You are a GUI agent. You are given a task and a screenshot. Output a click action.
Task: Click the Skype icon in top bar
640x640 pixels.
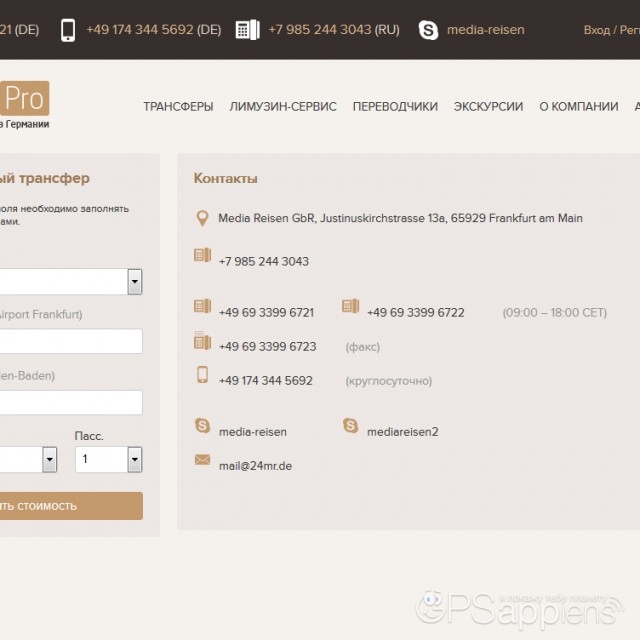428,30
